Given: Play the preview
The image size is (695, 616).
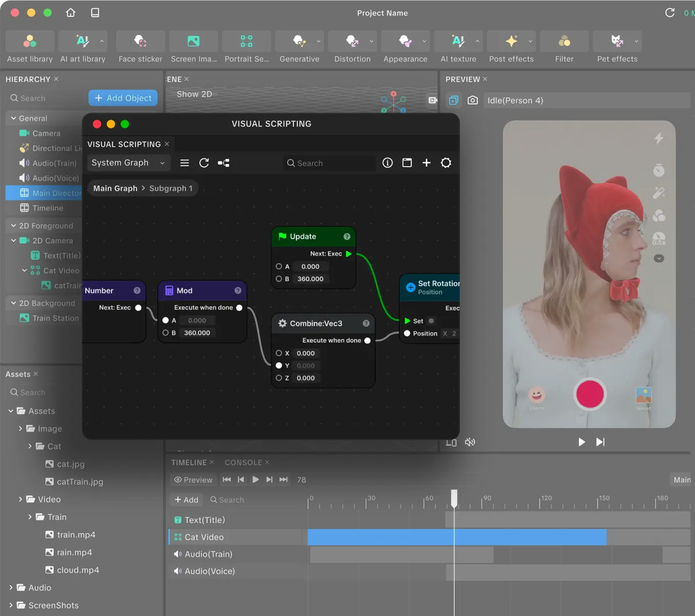Looking at the screenshot, I should (x=582, y=442).
